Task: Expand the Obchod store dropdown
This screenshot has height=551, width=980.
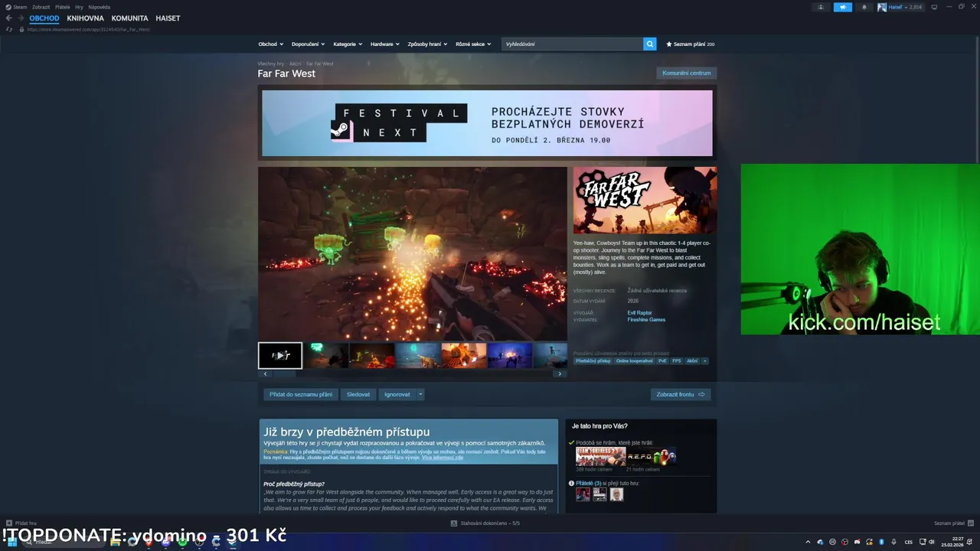Action: [270, 44]
